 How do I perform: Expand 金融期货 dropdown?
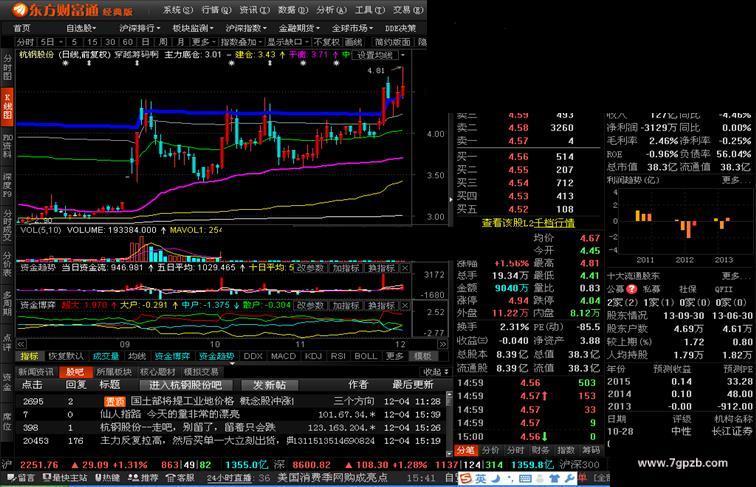point(299,28)
